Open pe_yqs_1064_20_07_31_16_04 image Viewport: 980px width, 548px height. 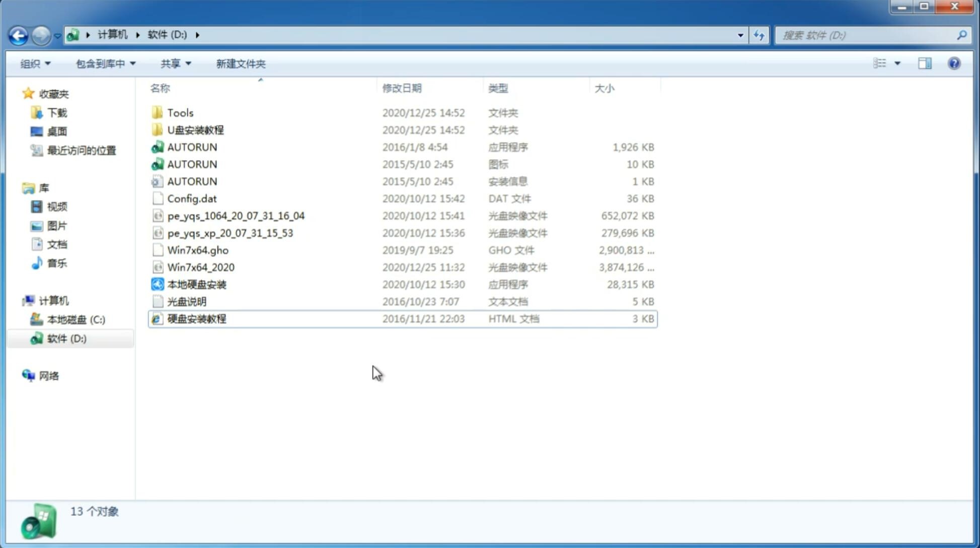[x=236, y=216]
